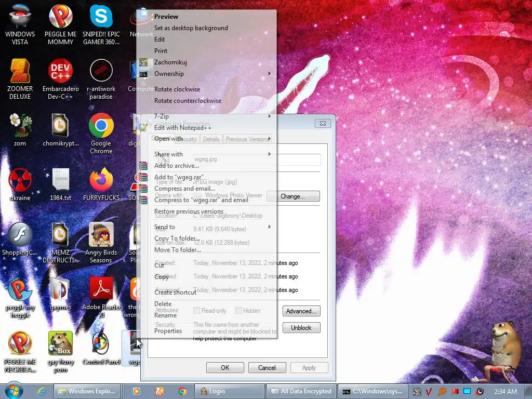Choose Set as desktop background
The image size is (532, 399).
coord(207,28)
